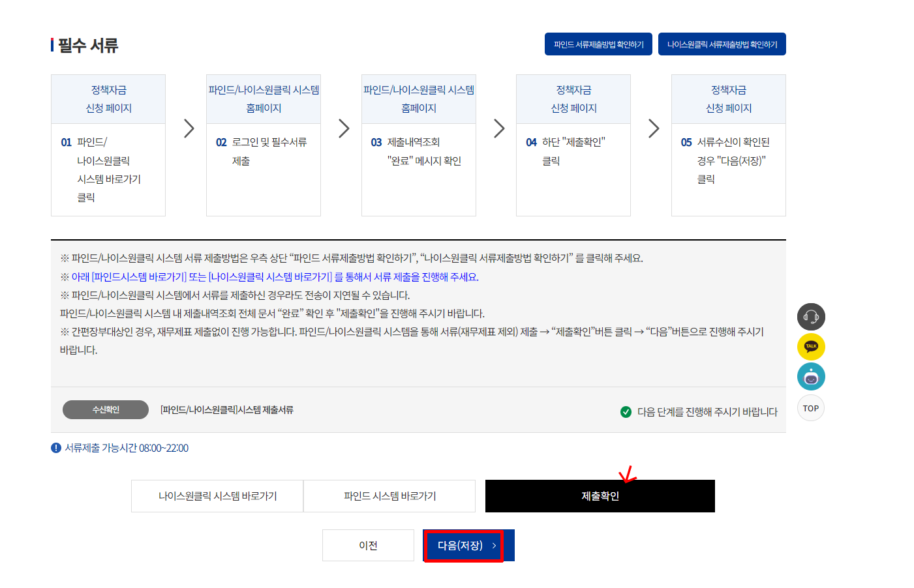
Task: Click the gray 수신확인 badge
Action: point(106,409)
